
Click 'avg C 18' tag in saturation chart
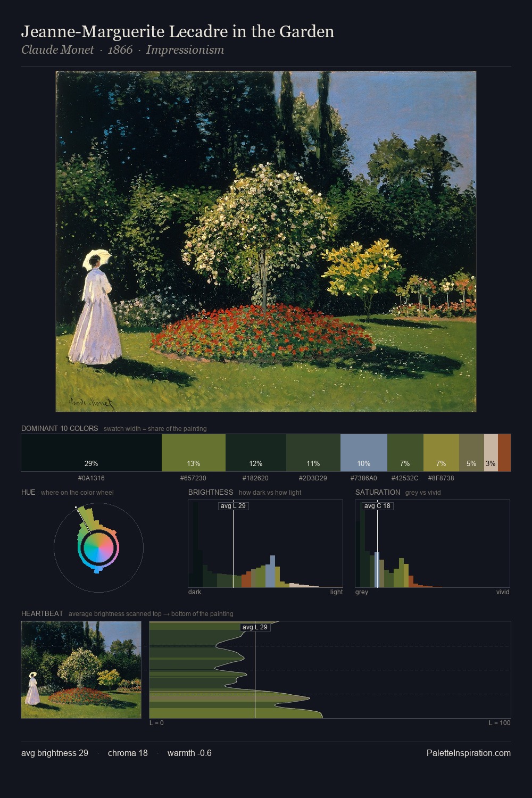pyautogui.click(x=378, y=505)
